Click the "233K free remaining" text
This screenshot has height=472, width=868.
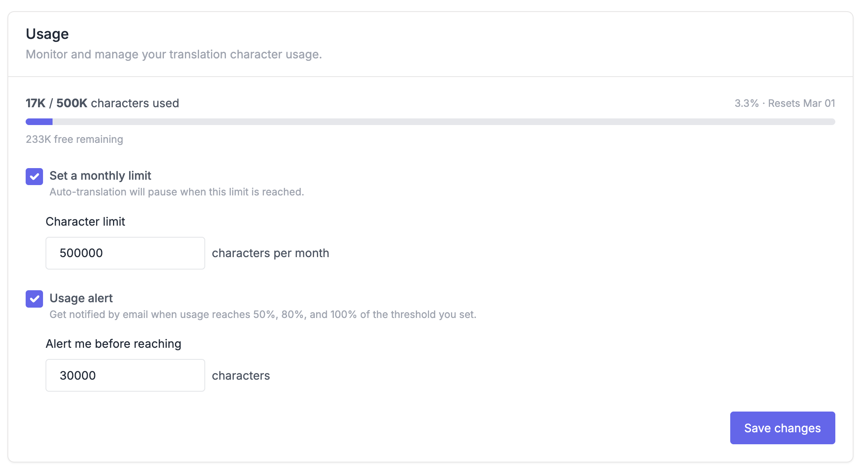point(74,139)
